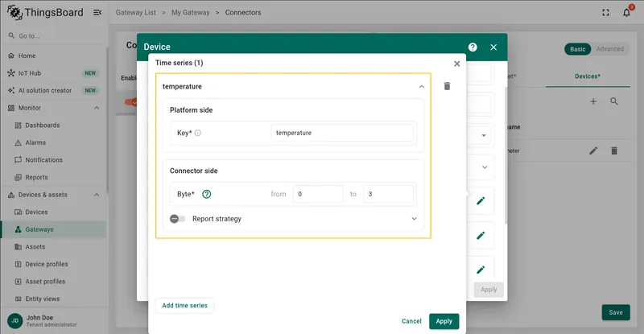
Task: Go to Gateway List breadcrumb
Action: [x=135, y=13]
